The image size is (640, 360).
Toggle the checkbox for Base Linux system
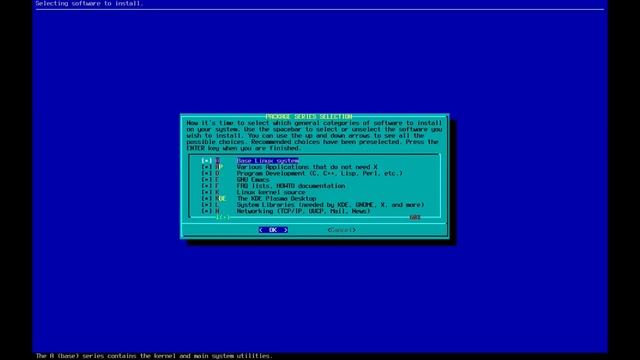click(x=207, y=161)
